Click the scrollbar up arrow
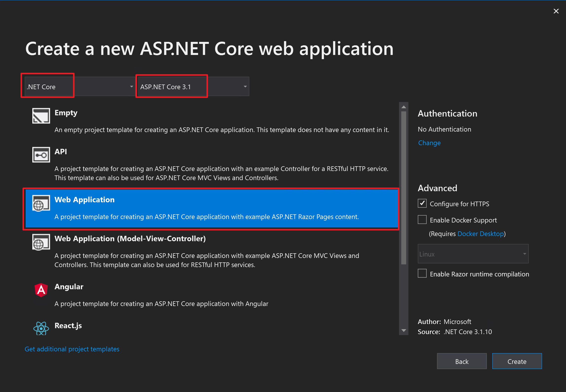The image size is (566, 392). tap(403, 107)
